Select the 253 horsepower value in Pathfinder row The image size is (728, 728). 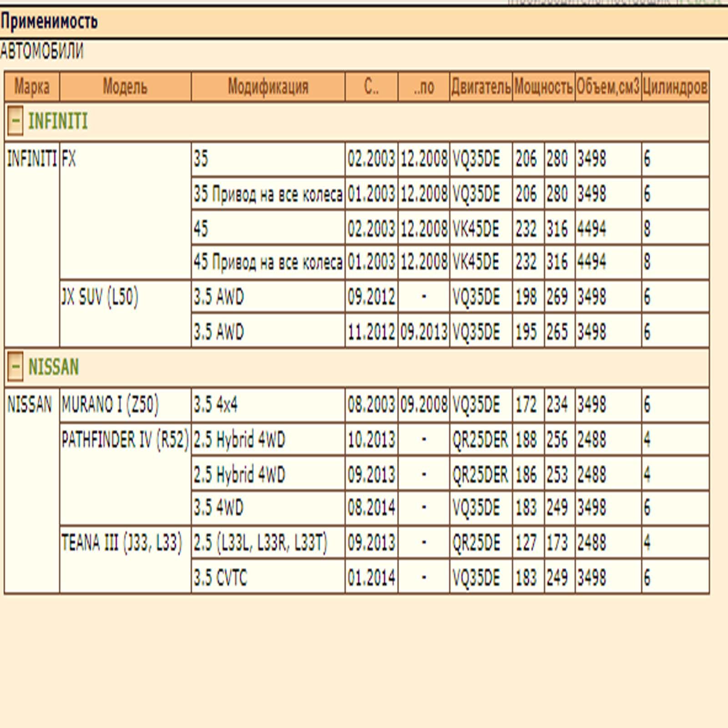(560, 474)
